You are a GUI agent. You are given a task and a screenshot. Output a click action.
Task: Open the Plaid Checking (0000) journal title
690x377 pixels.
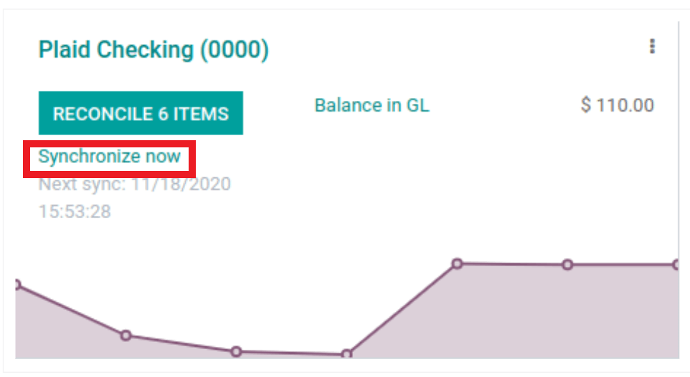pyautogui.click(x=154, y=50)
